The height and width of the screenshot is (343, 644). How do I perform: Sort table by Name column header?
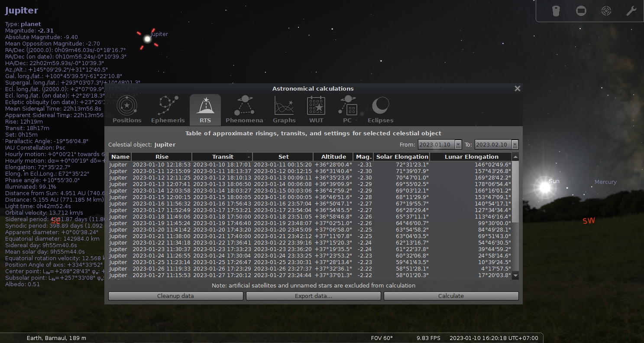pos(120,157)
